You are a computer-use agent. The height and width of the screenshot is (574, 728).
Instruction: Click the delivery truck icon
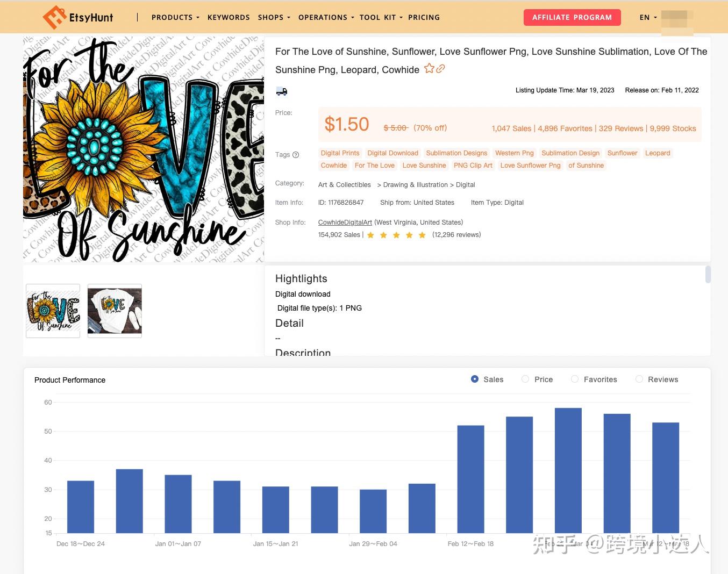[282, 91]
